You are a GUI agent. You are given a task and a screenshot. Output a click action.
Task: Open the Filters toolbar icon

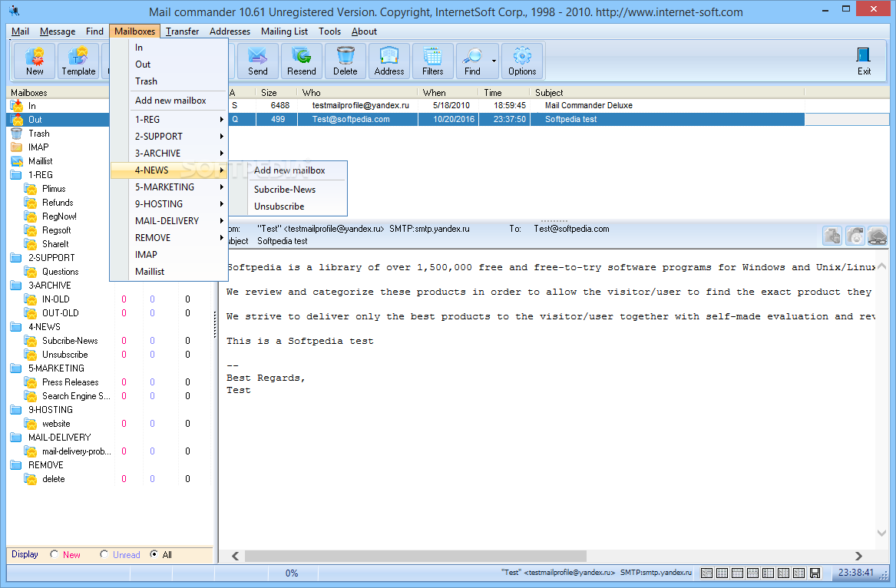(432, 61)
